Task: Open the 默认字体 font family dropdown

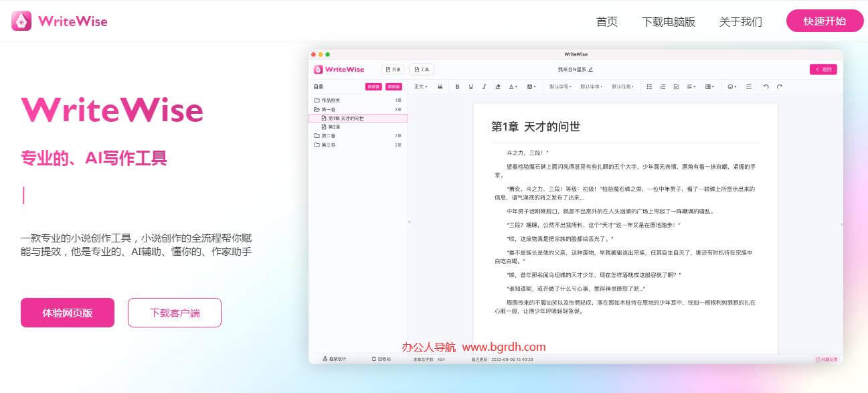Action: [591, 86]
